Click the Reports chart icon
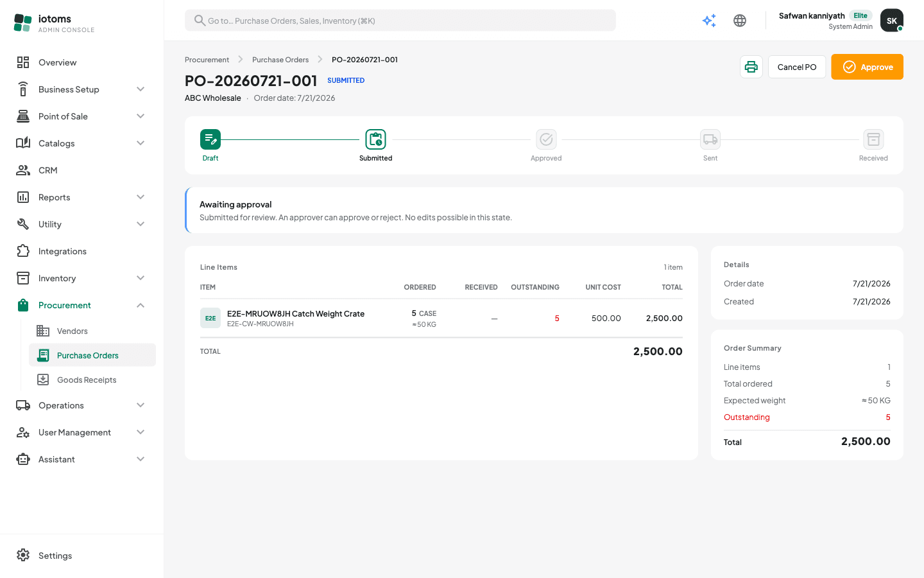The height and width of the screenshot is (578, 924). tap(23, 197)
